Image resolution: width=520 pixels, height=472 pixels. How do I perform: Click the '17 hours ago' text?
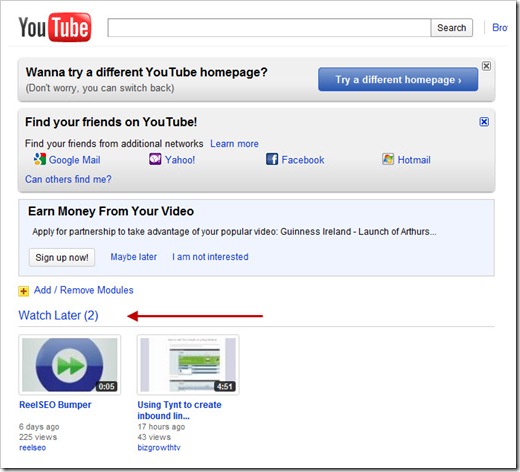[161, 427]
